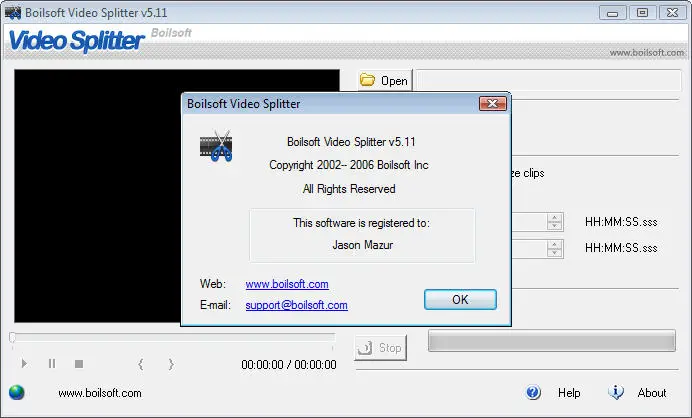Decrease the lower time stepper value
The height and width of the screenshot is (418, 692).
coord(555,252)
